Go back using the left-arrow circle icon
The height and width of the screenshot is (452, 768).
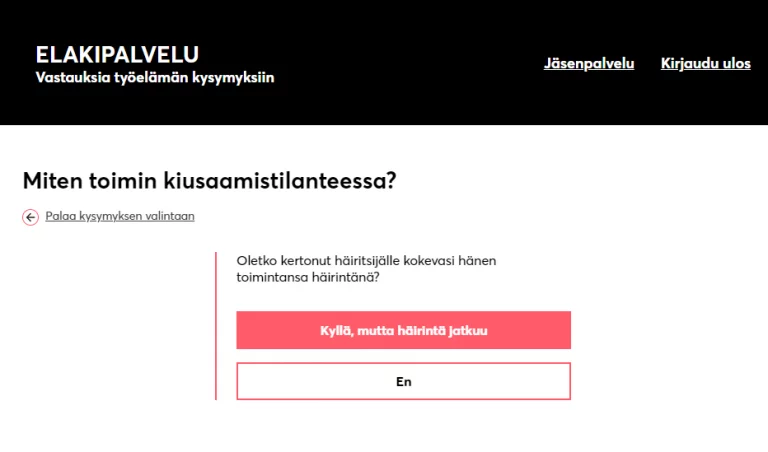click(31, 216)
